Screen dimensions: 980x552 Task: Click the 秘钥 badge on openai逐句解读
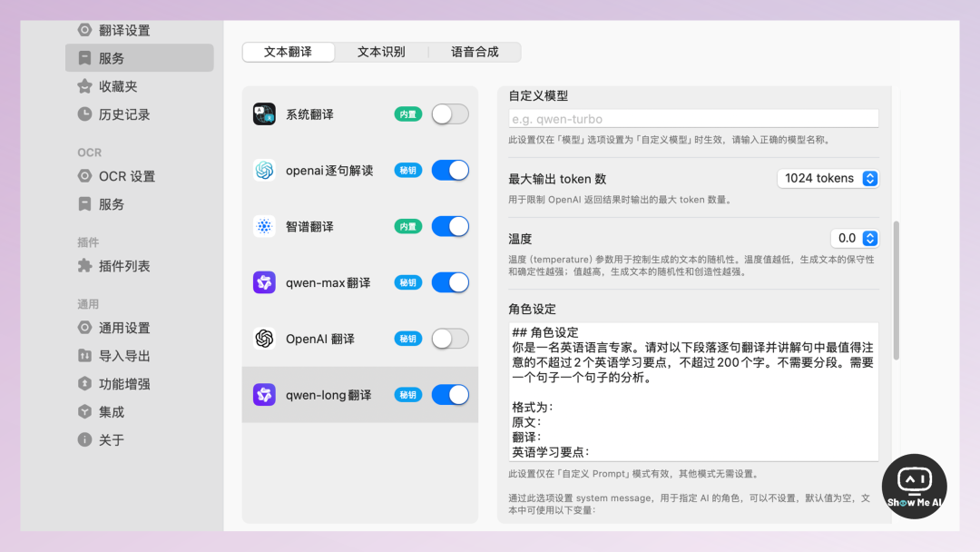(408, 170)
